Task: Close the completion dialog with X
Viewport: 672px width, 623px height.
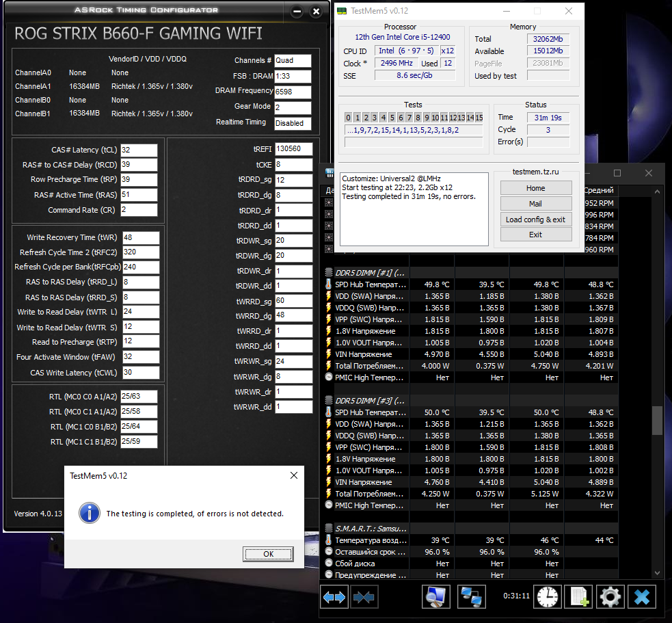Action: tap(293, 475)
